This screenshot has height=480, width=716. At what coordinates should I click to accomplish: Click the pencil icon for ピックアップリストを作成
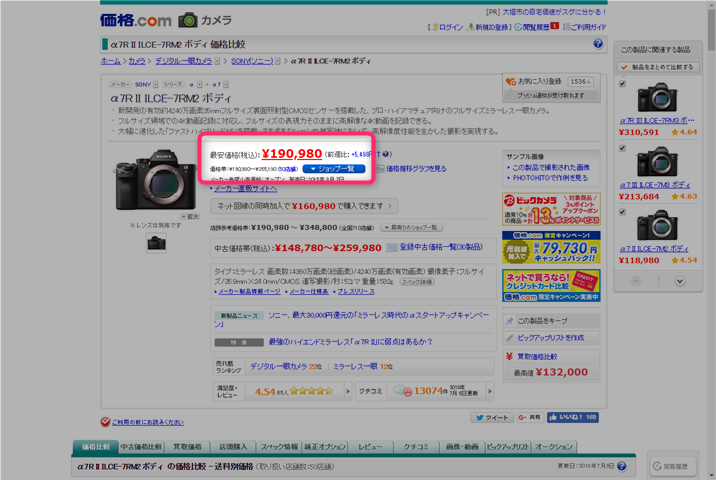coord(510,338)
